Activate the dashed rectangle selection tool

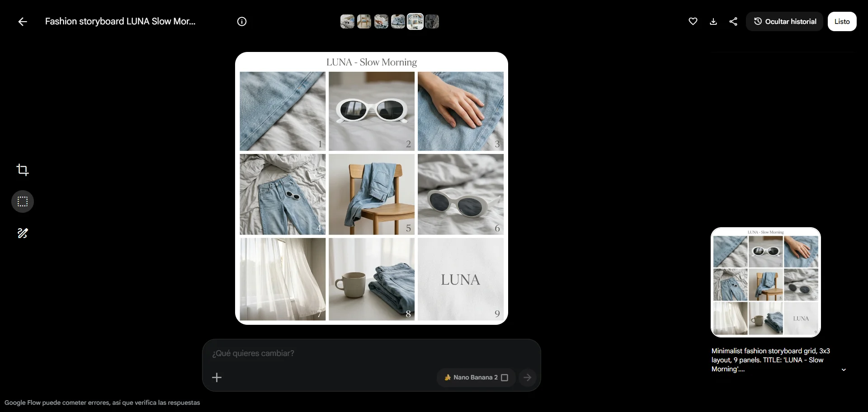coord(23,201)
